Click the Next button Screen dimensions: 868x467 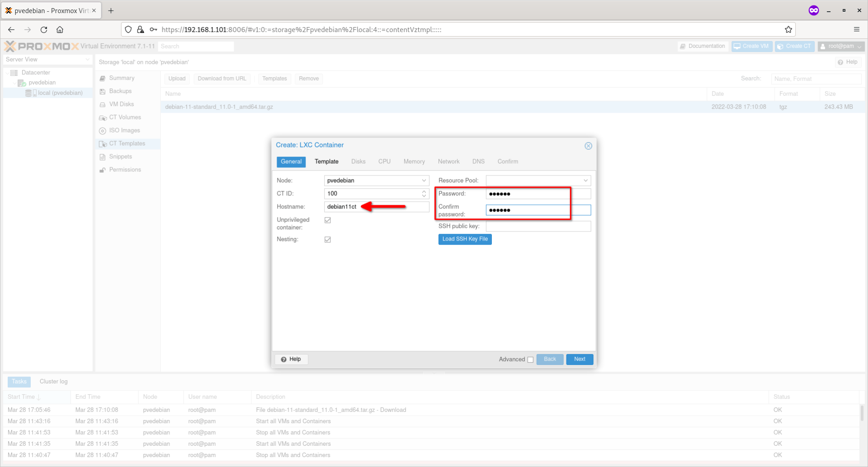[x=579, y=359]
